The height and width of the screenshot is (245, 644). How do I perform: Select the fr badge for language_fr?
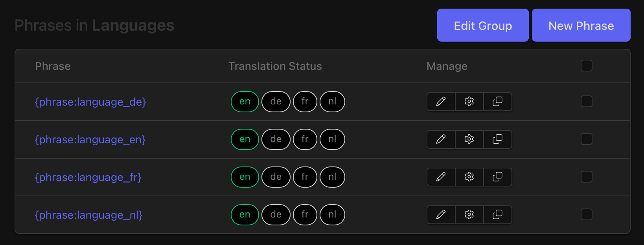pos(305,177)
